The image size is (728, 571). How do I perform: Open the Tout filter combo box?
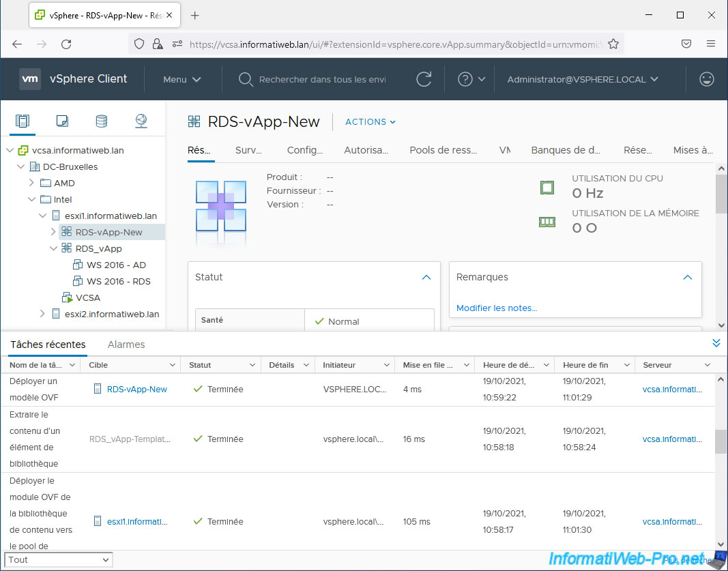(x=58, y=559)
